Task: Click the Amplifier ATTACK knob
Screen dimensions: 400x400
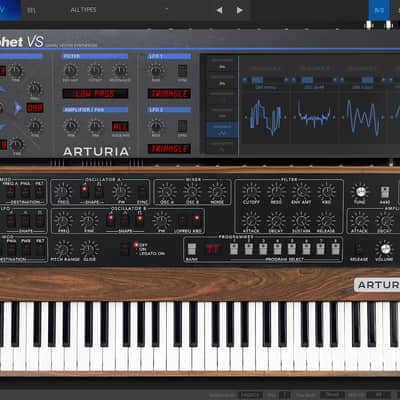Action: pyautogui.click(x=360, y=221)
